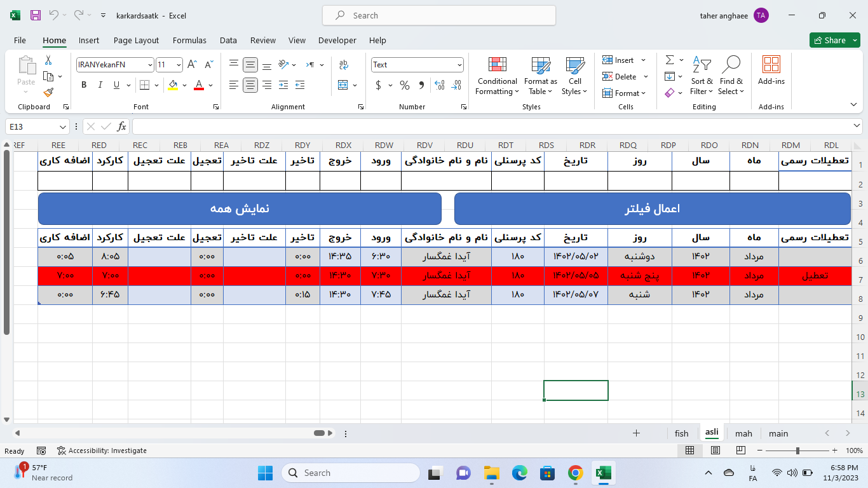
Task: Click the Increase Font Size icon
Action: [192, 65]
